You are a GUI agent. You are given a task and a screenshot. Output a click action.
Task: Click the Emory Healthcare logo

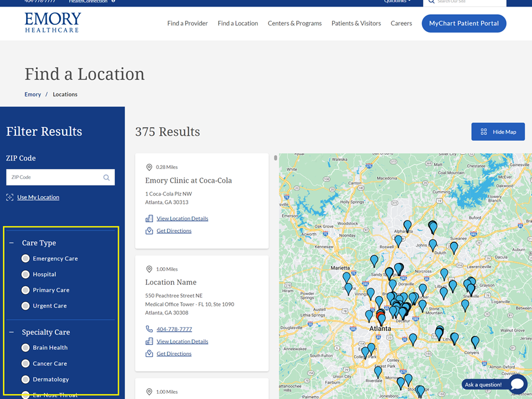(x=53, y=22)
